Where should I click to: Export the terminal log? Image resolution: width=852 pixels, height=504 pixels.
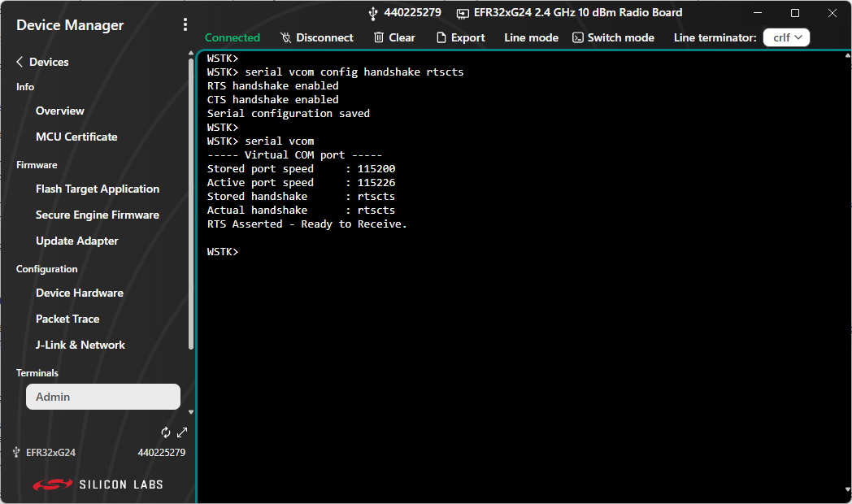pyautogui.click(x=461, y=37)
